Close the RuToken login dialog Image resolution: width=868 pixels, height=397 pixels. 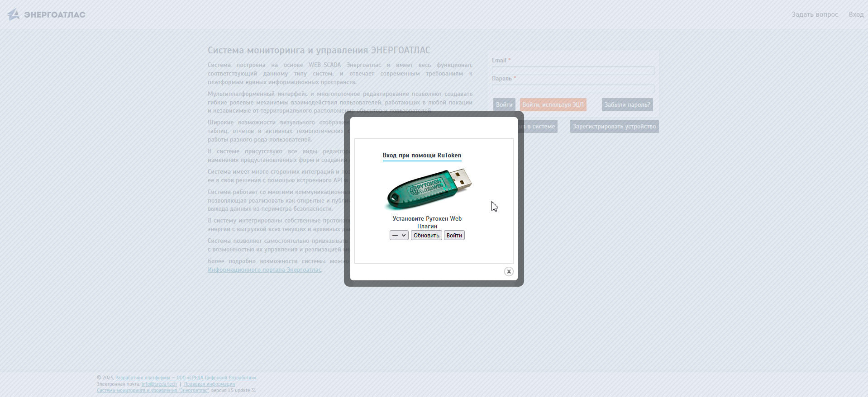509,271
